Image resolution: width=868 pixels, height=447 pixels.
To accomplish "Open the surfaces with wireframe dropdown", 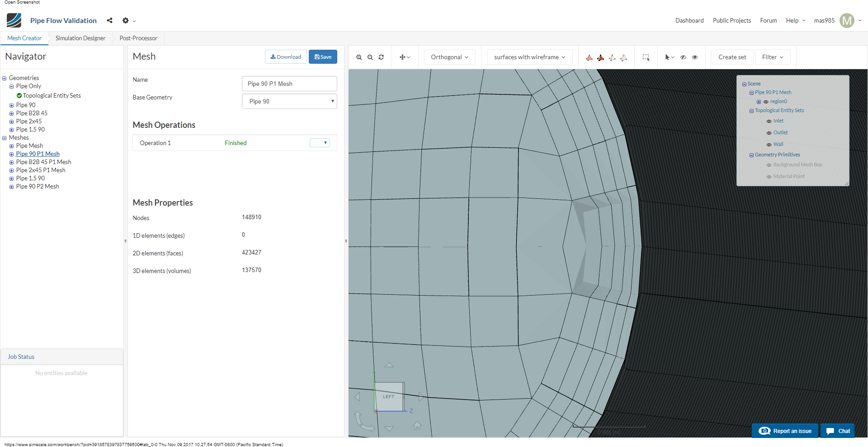I will [529, 57].
